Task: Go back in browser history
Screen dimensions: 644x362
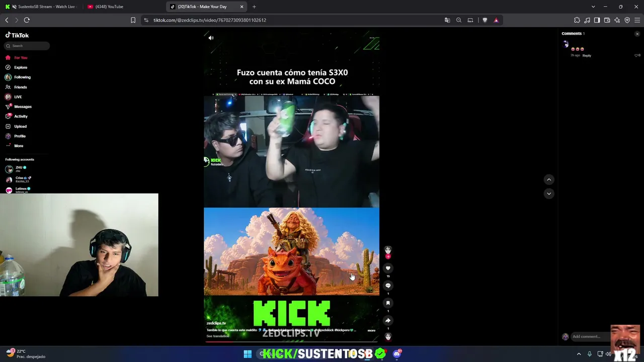Action: [x=7, y=20]
